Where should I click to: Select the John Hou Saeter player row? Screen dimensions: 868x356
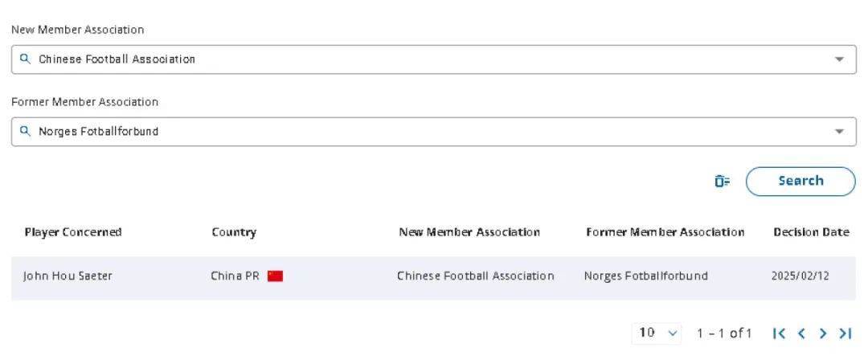click(x=68, y=276)
